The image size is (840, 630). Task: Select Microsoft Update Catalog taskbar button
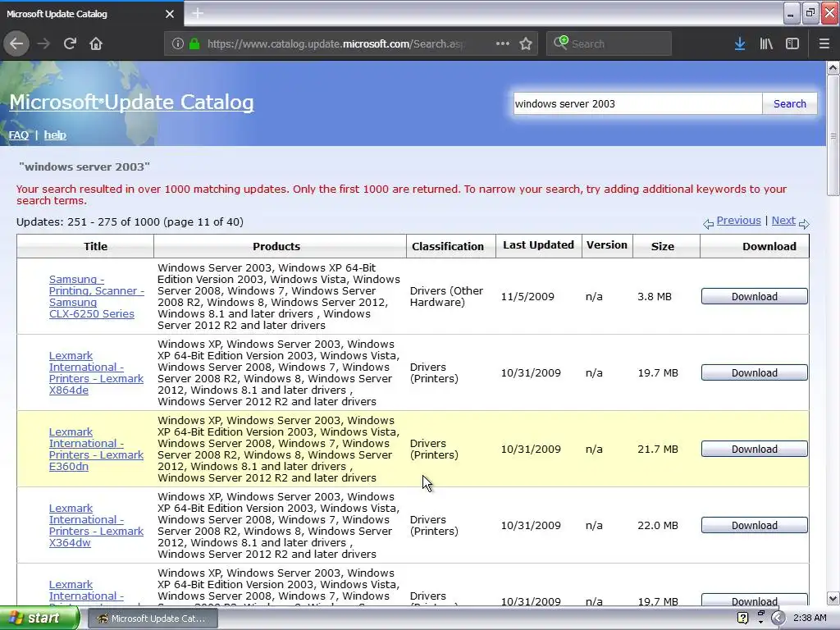point(153,619)
